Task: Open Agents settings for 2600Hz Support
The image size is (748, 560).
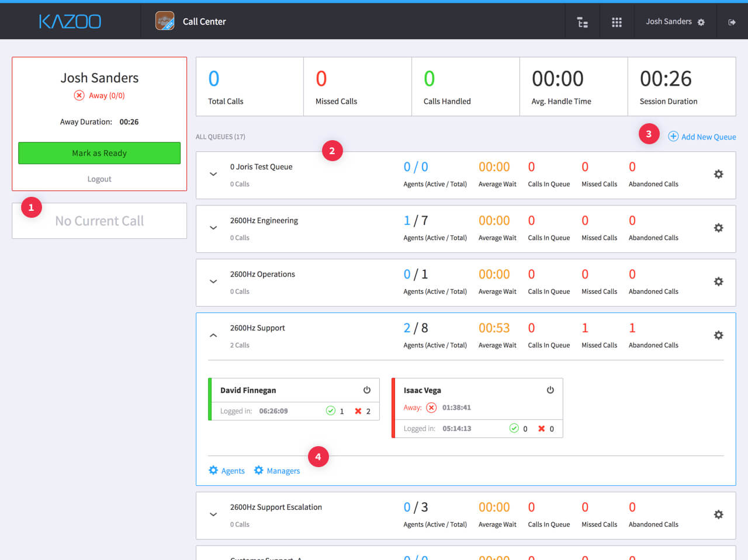Action: tap(227, 471)
